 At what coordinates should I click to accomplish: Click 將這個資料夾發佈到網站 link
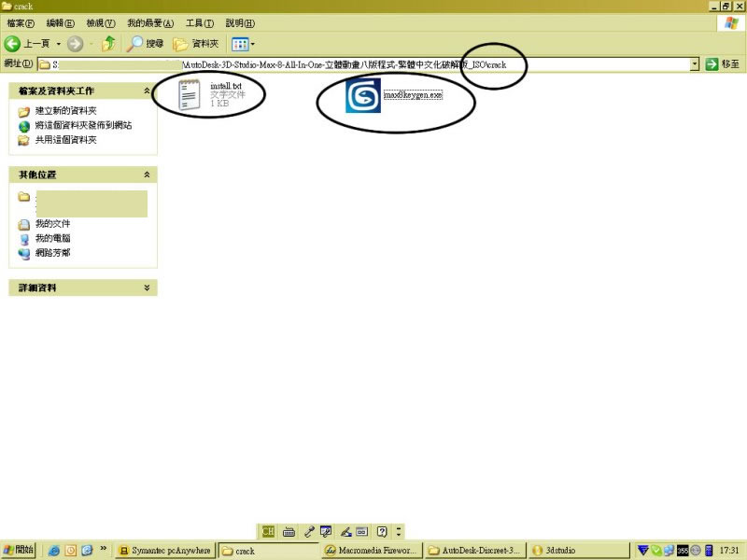[83, 125]
